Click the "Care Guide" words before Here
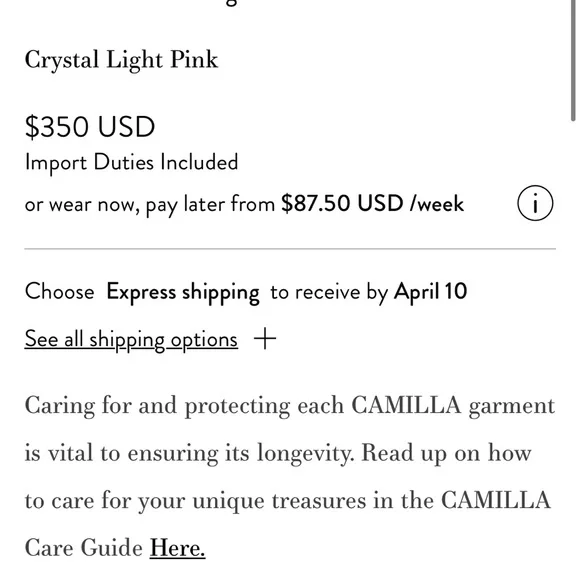The height and width of the screenshot is (580, 580). (x=84, y=548)
